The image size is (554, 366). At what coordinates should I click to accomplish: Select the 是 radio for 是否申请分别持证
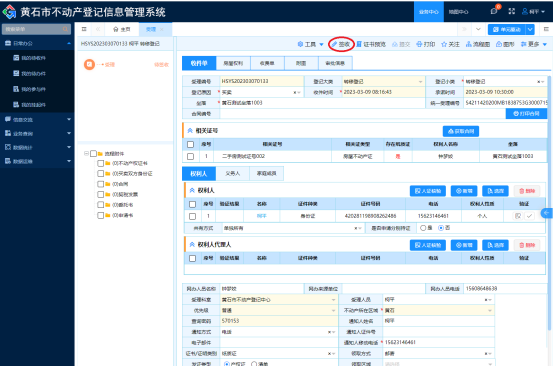[x=423, y=228]
